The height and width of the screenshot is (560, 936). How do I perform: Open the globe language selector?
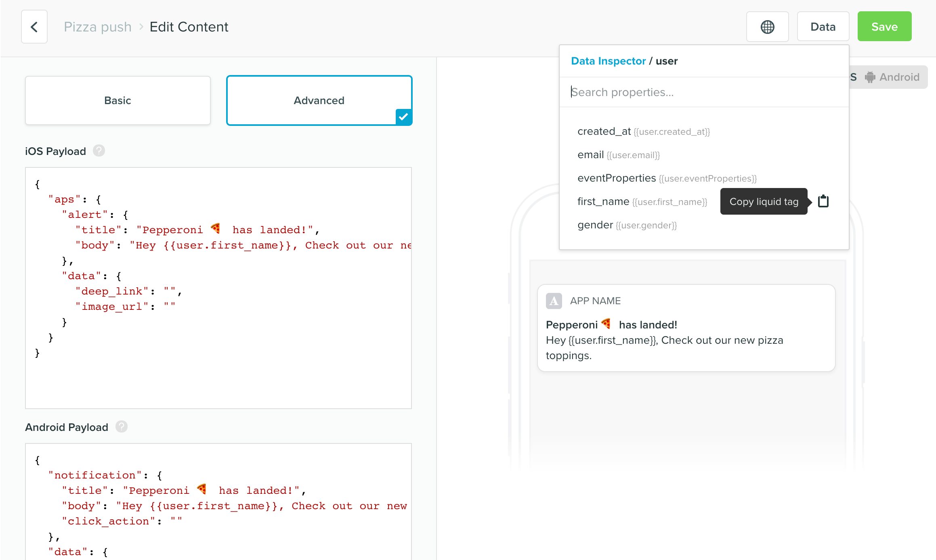point(767,27)
